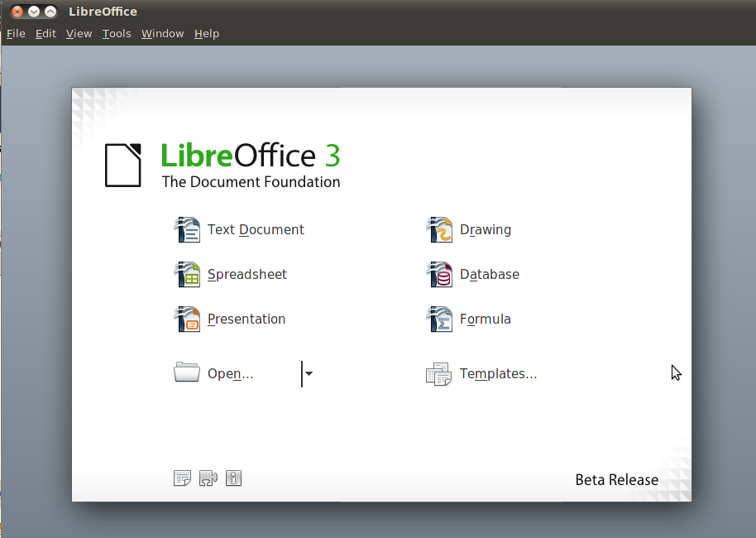
Task: Open the Tools menu
Action: (116, 33)
